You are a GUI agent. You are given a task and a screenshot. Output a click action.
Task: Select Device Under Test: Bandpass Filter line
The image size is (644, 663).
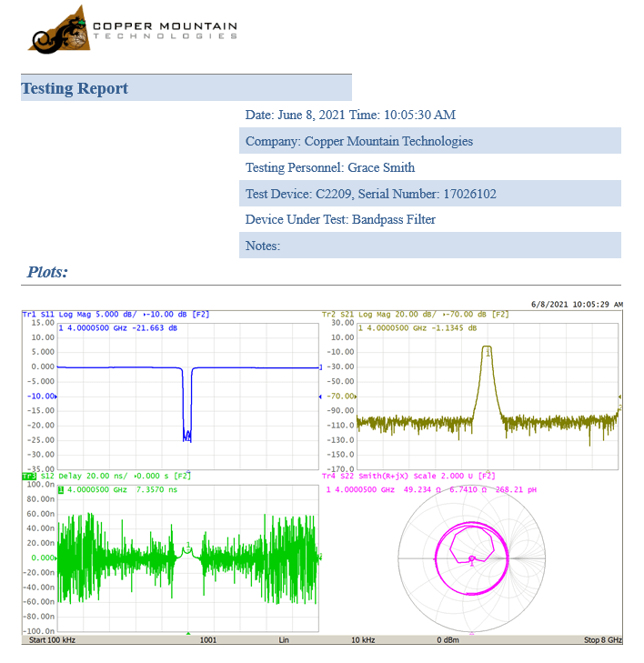coord(340,219)
